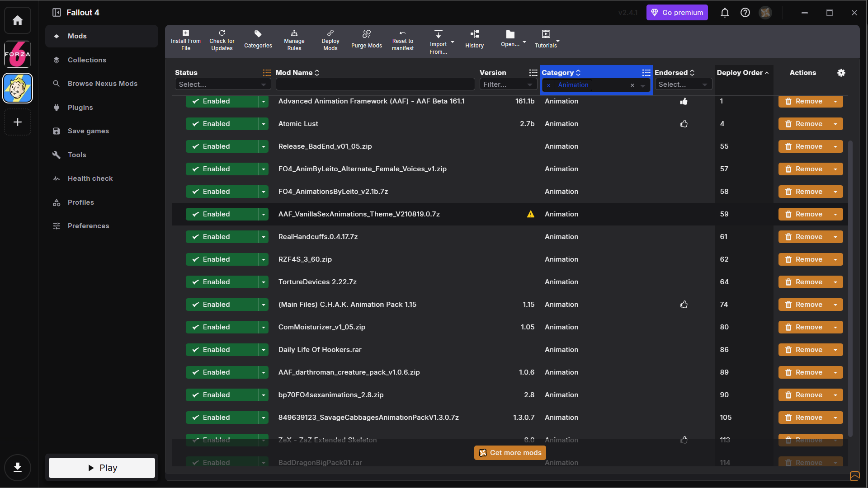Open Manage Rules in the toolbar

click(294, 41)
